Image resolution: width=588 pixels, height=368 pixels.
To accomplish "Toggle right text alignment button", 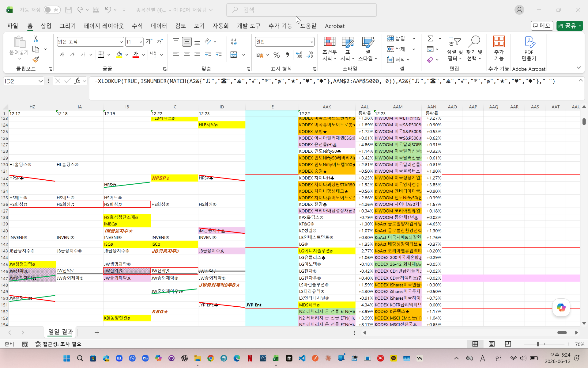I will (x=198, y=55).
